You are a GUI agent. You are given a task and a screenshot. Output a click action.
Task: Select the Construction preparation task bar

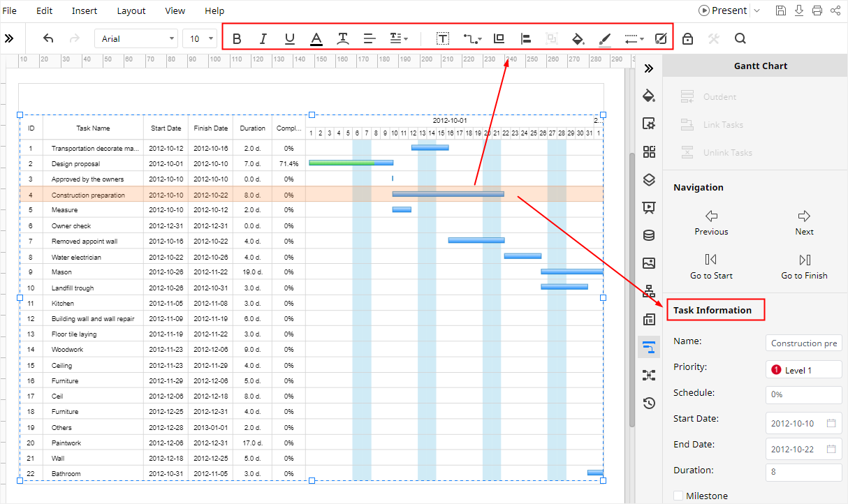pos(448,194)
